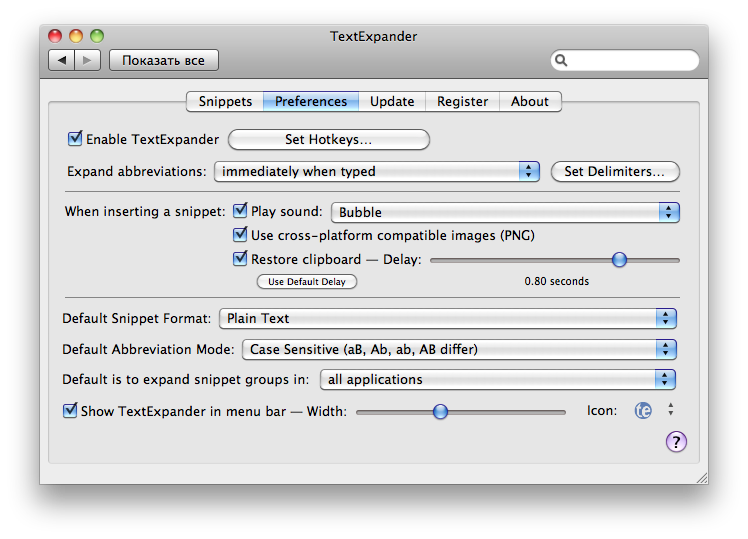Select the Preferences tab
Screen dimensions: 748x539
point(311,102)
